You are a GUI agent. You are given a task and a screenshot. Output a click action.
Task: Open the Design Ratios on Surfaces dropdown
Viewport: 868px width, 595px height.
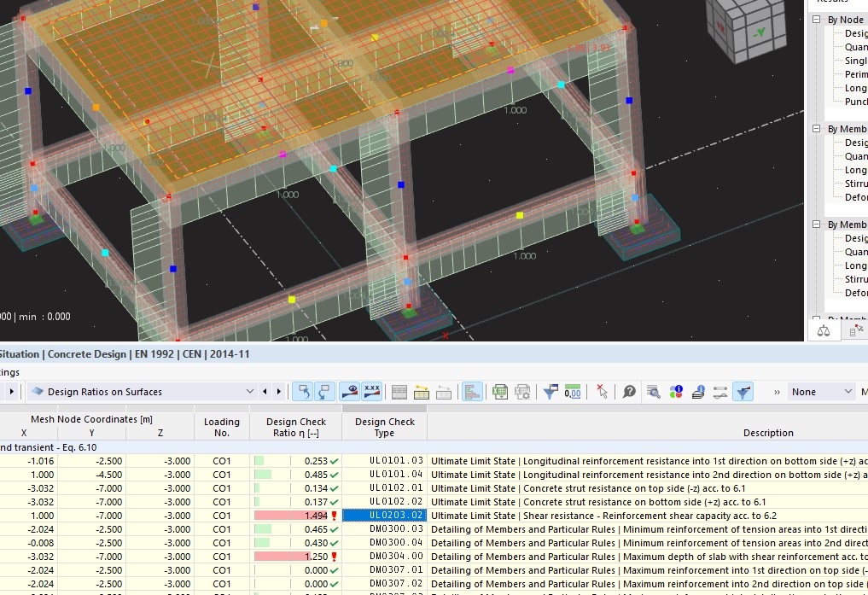click(143, 392)
